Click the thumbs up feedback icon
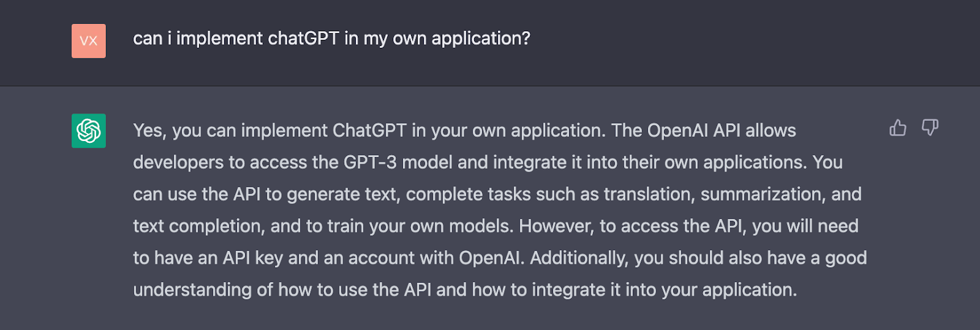Viewport: 980px width, 330px height. pyautogui.click(x=897, y=128)
